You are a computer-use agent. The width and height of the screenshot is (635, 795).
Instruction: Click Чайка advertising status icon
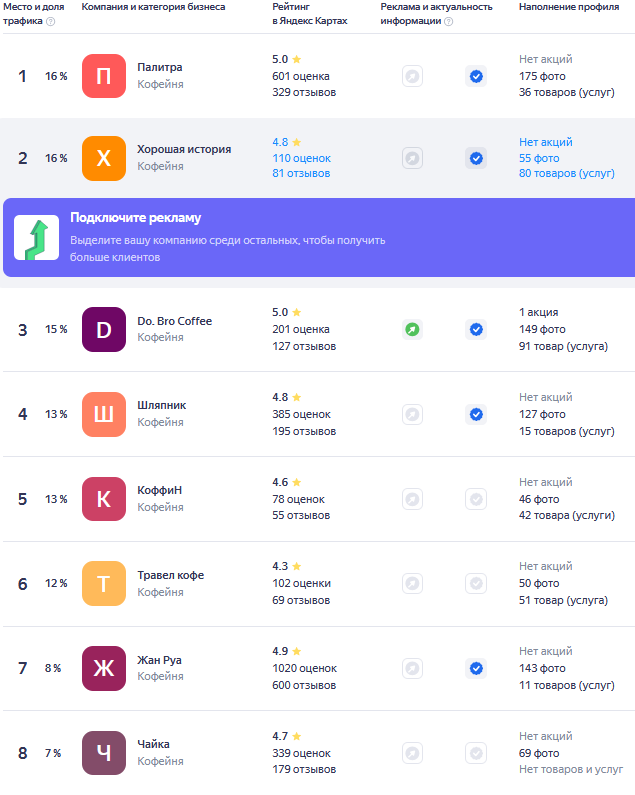[x=412, y=753]
